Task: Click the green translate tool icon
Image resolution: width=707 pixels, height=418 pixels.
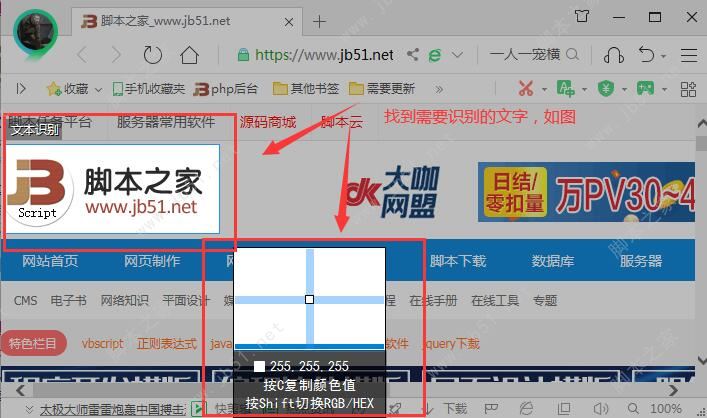Action: coord(565,88)
